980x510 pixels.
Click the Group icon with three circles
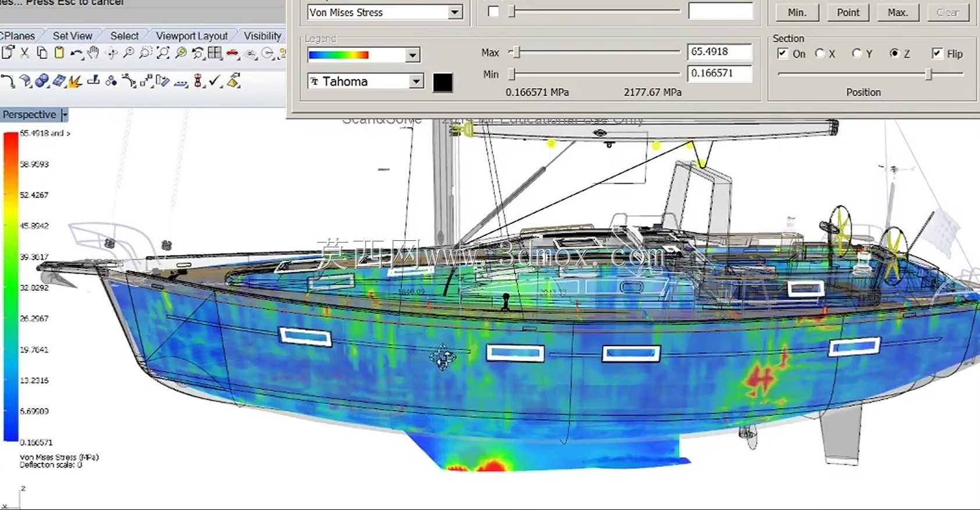click(x=111, y=81)
